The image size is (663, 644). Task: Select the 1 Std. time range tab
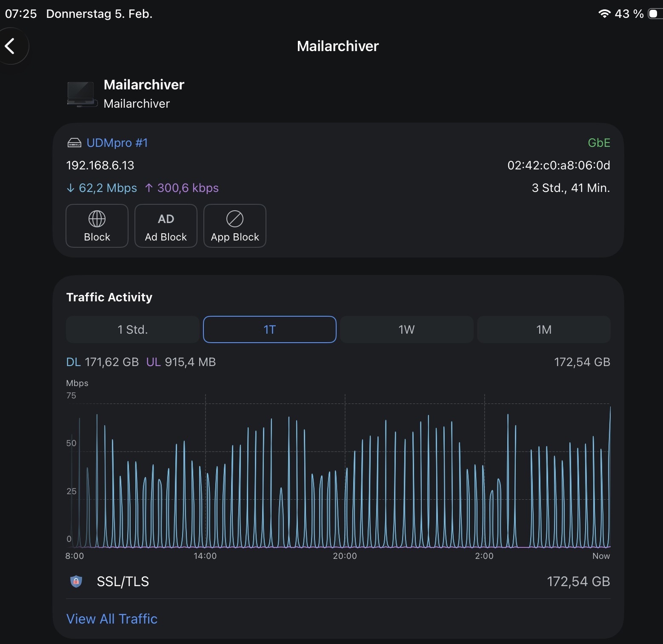pyautogui.click(x=132, y=329)
